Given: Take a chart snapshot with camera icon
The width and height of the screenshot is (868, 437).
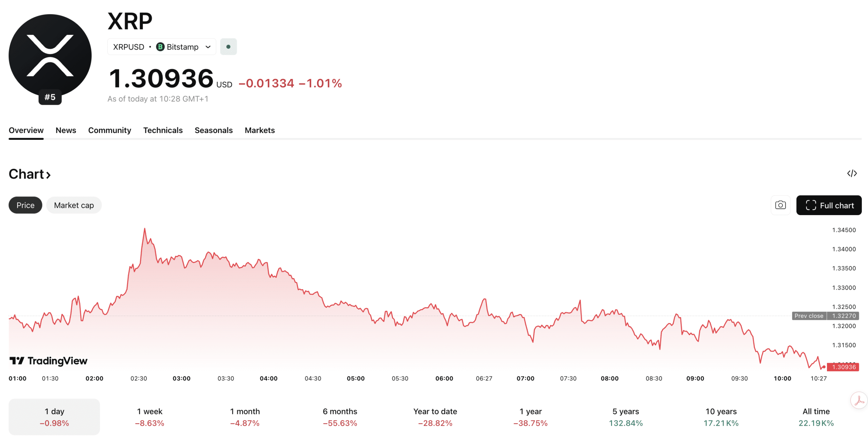Looking at the screenshot, I should coord(780,205).
